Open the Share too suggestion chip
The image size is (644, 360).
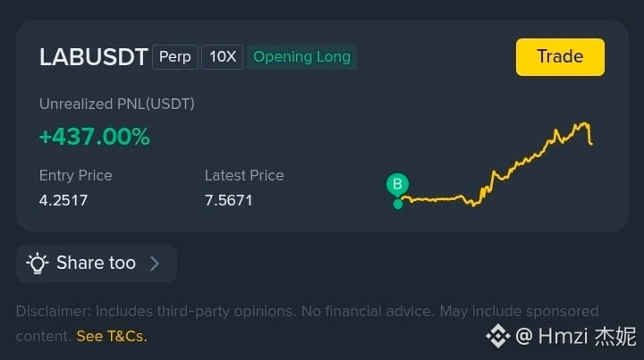pyautogui.click(x=97, y=264)
